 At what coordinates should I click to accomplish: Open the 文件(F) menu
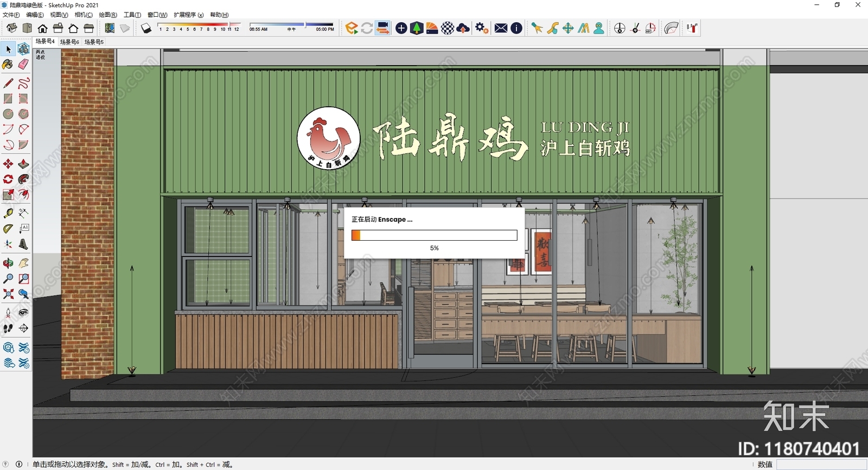pos(11,15)
